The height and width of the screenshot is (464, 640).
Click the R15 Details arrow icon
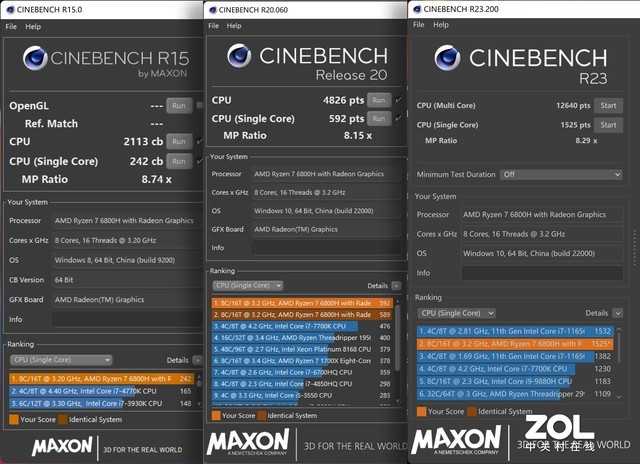(197, 360)
